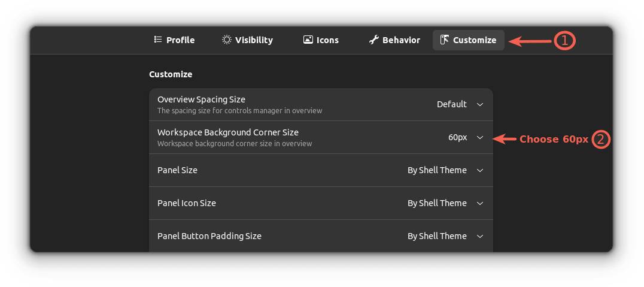Expand the Overview Spacing Size dropdown
The width and height of the screenshot is (644, 287).
point(460,104)
